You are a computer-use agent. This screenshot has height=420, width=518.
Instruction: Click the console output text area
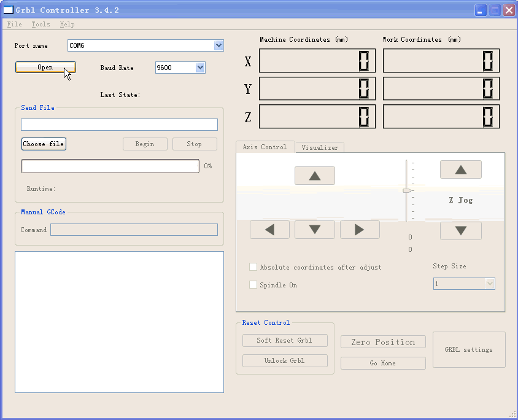119,322
